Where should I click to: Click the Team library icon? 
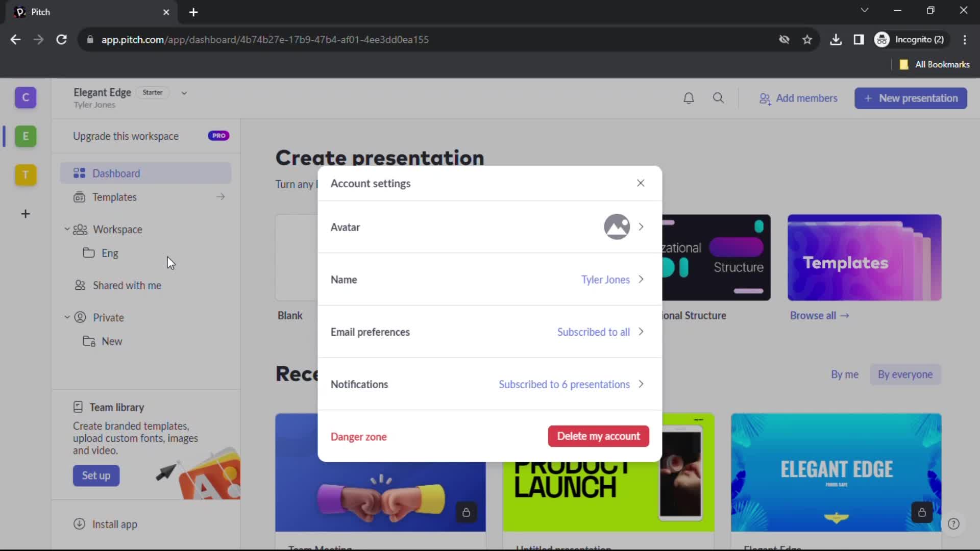click(78, 407)
